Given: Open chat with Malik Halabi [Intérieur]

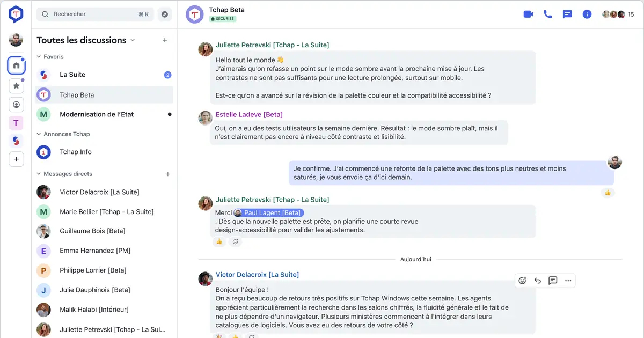Looking at the screenshot, I should pos(104,310).
